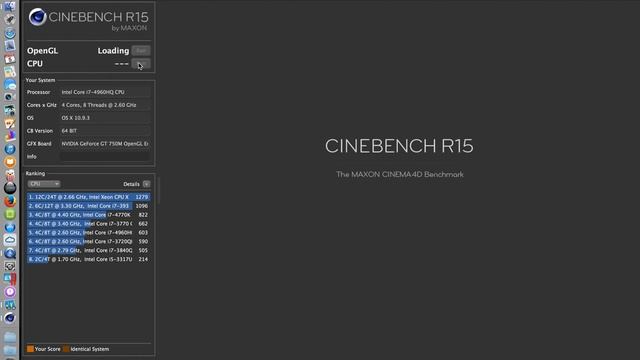The height and width of the screenshot is (360, 640).
Task: Open Messages from the dock
Action: 10,84
